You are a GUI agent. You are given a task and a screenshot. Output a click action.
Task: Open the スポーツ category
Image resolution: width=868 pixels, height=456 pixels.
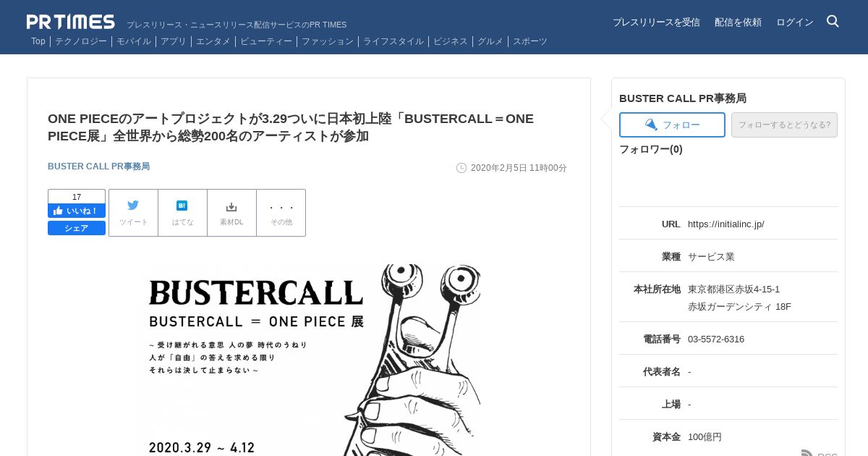tap(530, 41)
